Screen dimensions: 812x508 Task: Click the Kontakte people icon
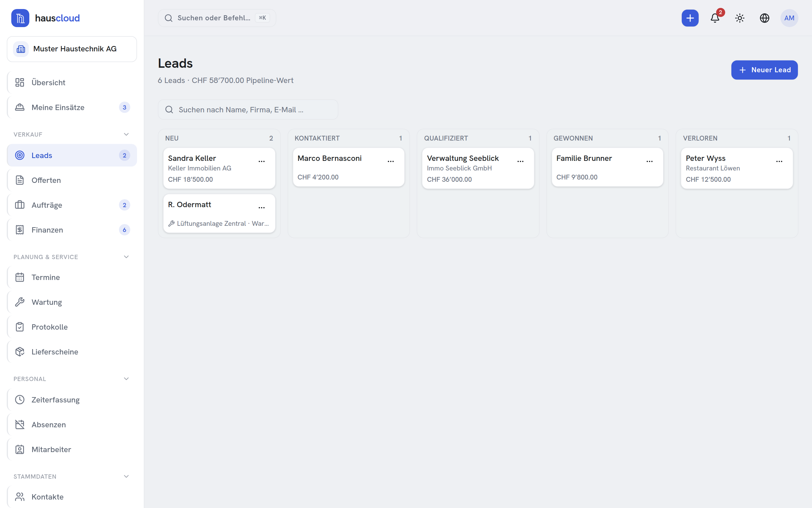(20, 497)
